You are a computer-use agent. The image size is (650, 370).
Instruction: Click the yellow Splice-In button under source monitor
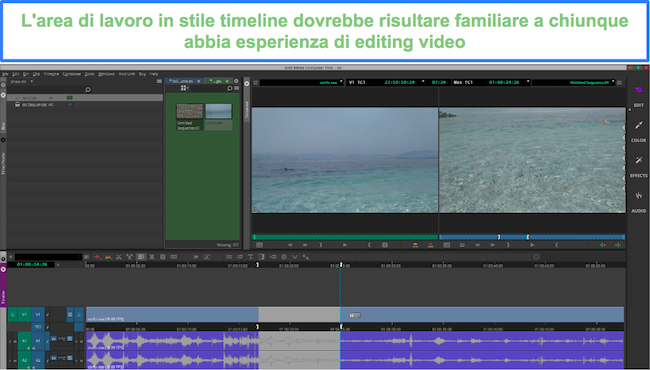[x=415, y=245]
